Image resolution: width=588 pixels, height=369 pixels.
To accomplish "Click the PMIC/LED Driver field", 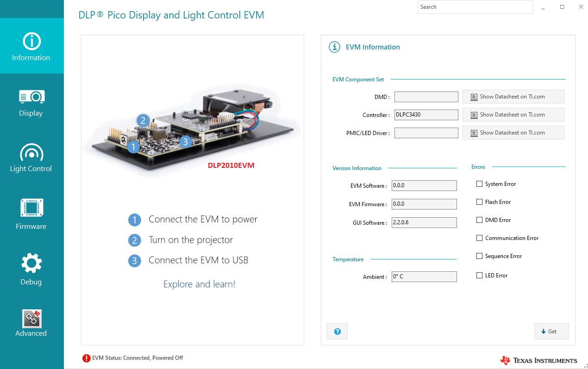I will [426, 133].
